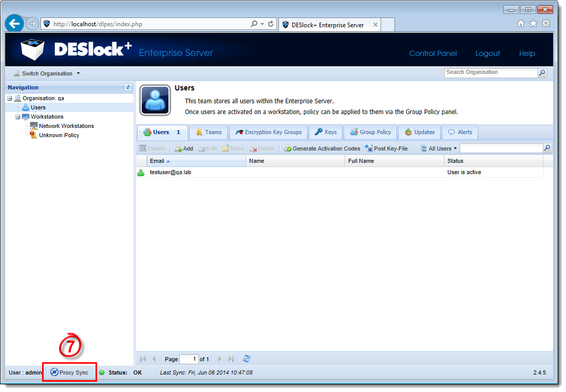Collapse the Organisation: qa tree node

pos(9,98)
